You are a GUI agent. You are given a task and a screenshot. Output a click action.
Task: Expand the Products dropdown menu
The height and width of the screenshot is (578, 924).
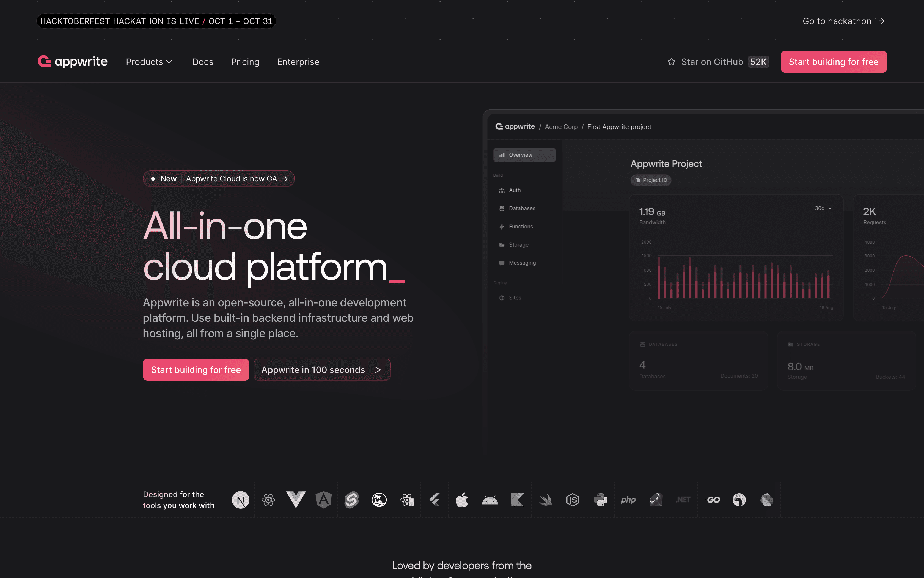pyautogui.click(x=149, y=62)
